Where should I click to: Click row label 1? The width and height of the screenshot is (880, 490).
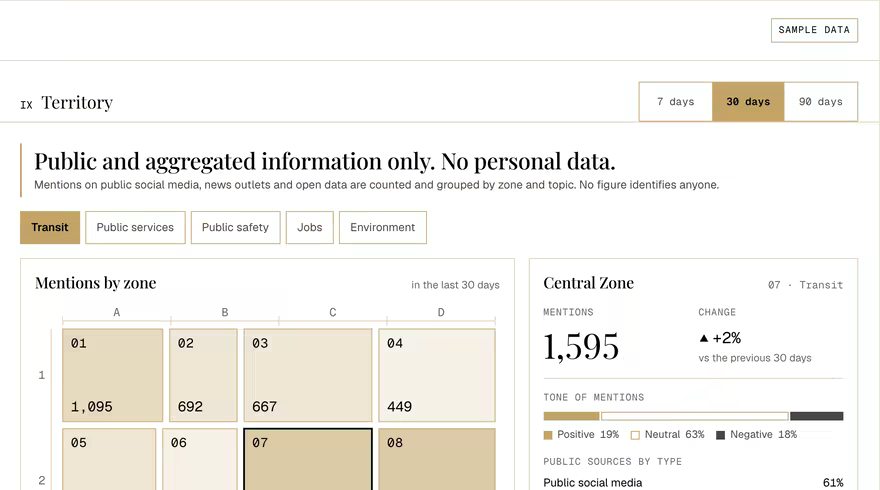pos(42,375)
